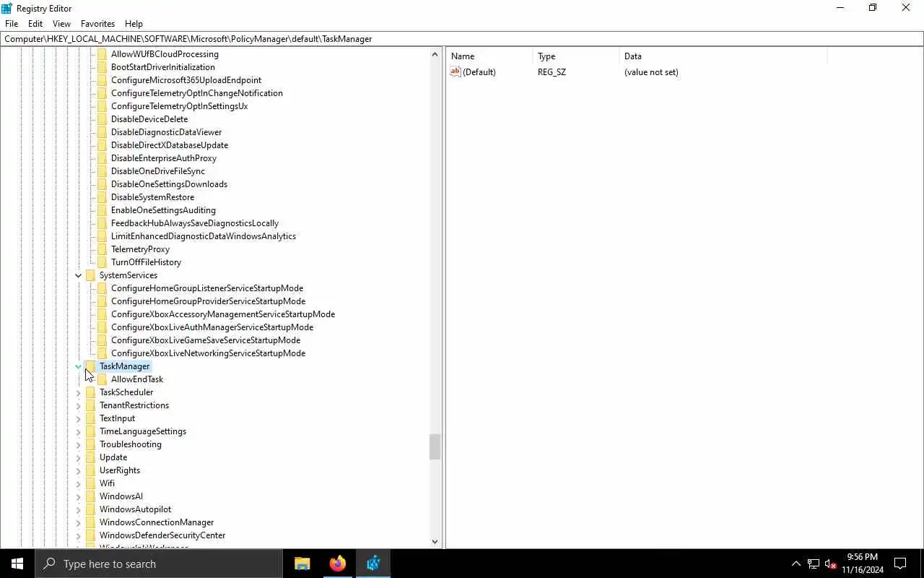Select the EnableOneSettingsAuditing key

pos(163,210)
